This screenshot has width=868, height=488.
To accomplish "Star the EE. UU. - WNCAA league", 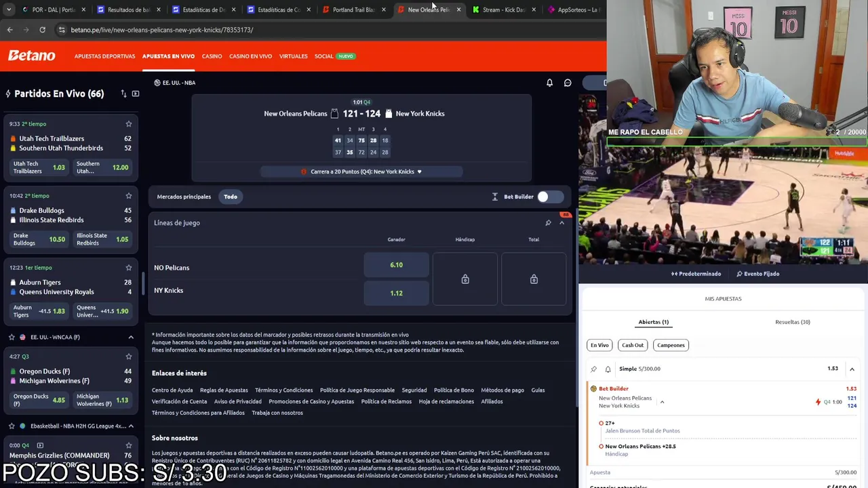I will coord(12,337).
